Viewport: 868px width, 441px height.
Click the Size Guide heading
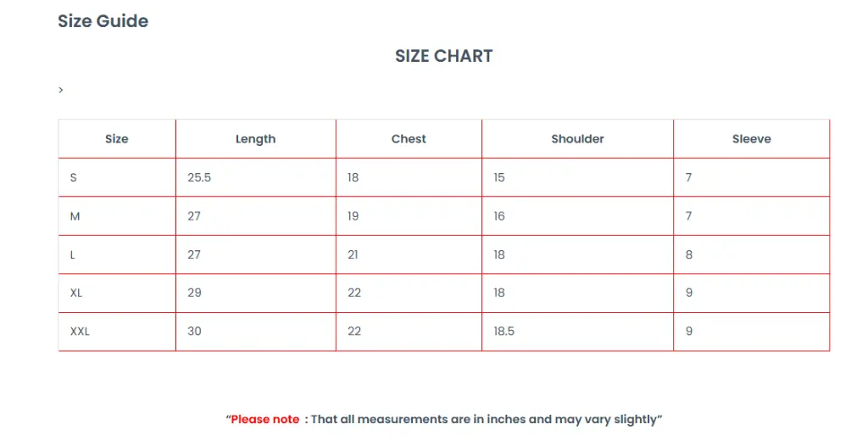[103, 21]
